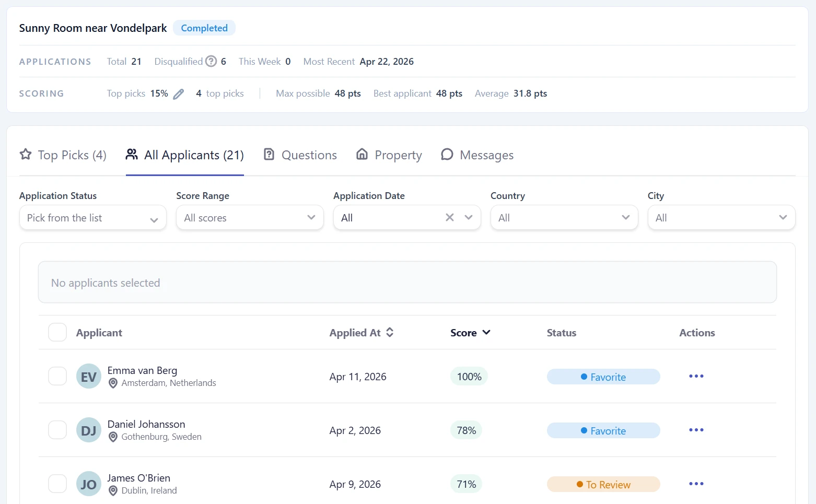Click location pin icon beside Dublin, Ireland
Screen dimensions: 816x504
click(x=113, y=491)
